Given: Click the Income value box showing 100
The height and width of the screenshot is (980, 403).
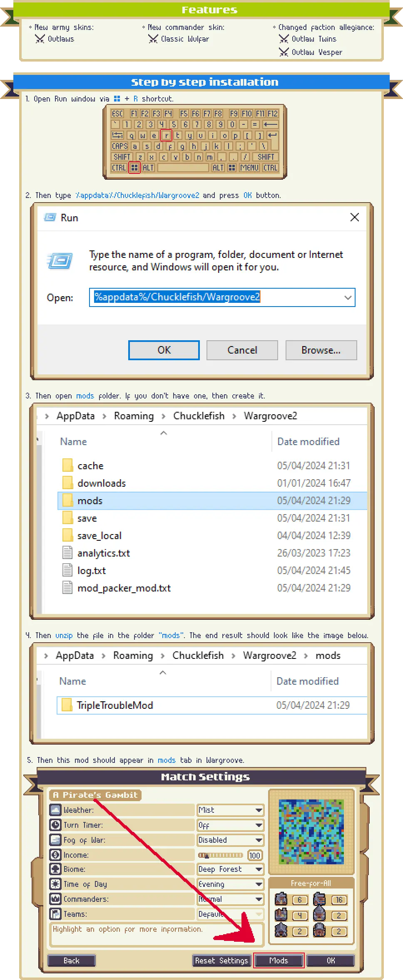Looking at the screenshot, I should (255, 855).
